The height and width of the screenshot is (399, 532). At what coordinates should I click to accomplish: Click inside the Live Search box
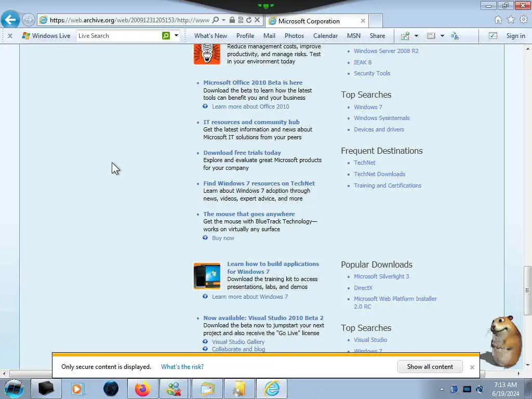coord(119,36)
